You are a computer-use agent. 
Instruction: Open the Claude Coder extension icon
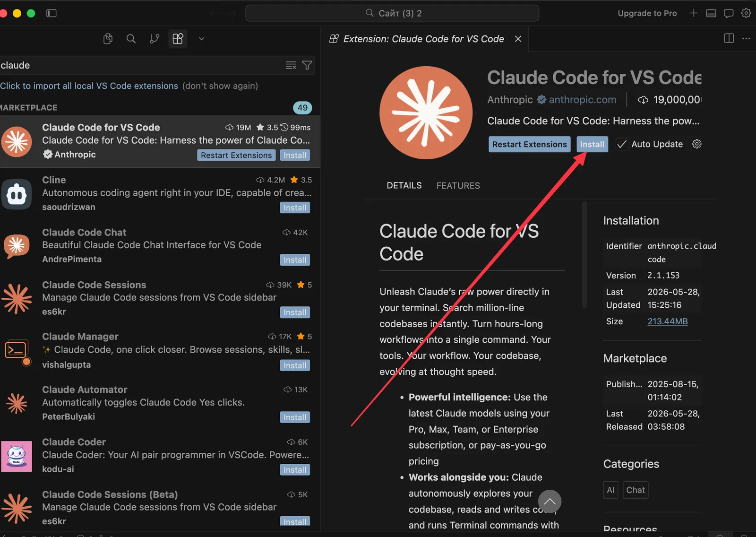(x=17, y=456)
